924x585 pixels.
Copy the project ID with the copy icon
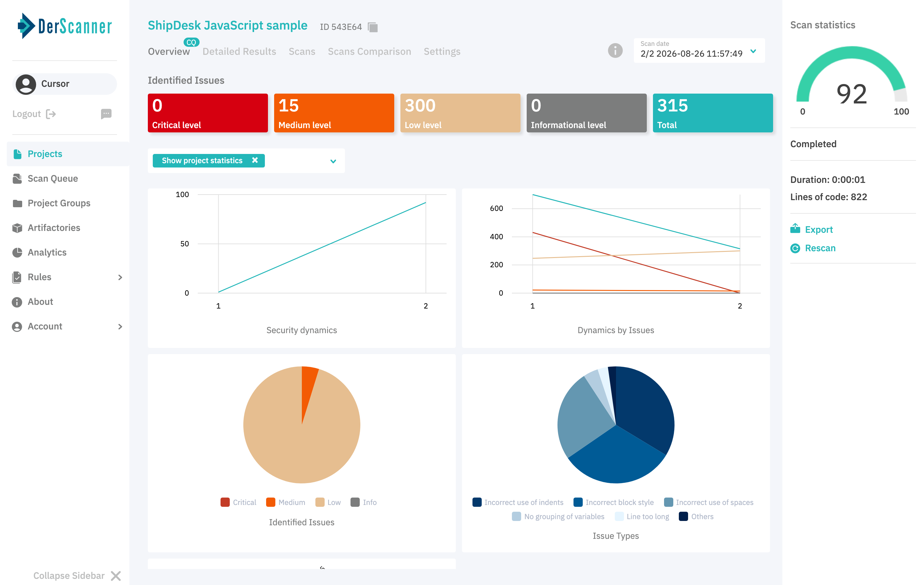pyautogui.click(x=373, y=27)
